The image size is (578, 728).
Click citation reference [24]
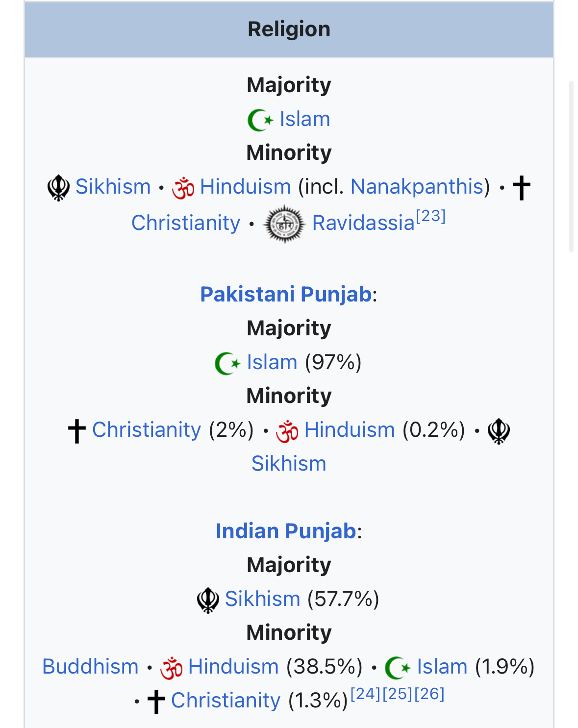tap(366, 694)
